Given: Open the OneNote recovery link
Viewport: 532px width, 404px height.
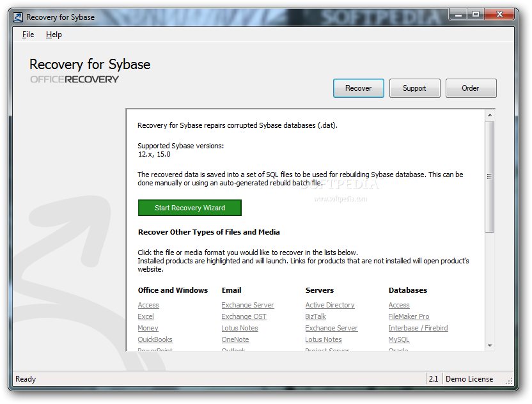Looking at the screenshot, I should tap(235, 339).
